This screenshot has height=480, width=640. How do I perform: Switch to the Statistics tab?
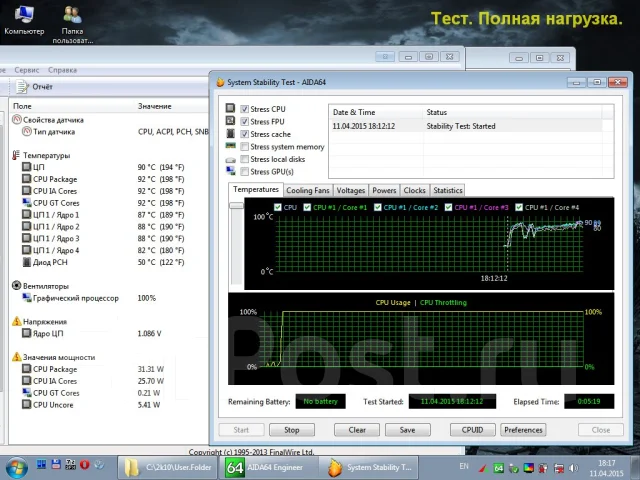click(447, 190)
